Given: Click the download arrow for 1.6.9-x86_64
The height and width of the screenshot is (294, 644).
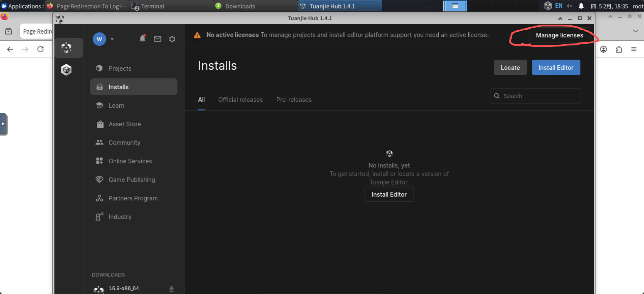Looking at the screenshot, I should pos(171,289).
